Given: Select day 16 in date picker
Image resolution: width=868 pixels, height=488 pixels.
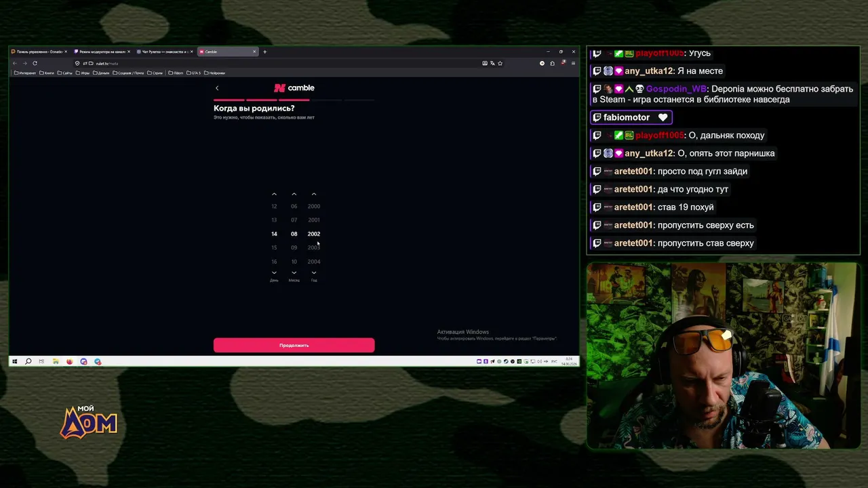Looking at the screenshot, I should pos(274,262).
